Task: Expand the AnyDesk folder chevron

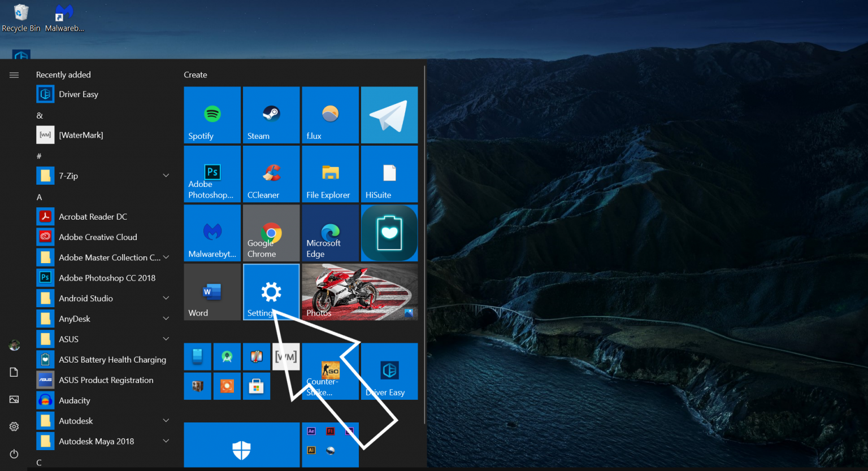Action: [x=166, y=319]
